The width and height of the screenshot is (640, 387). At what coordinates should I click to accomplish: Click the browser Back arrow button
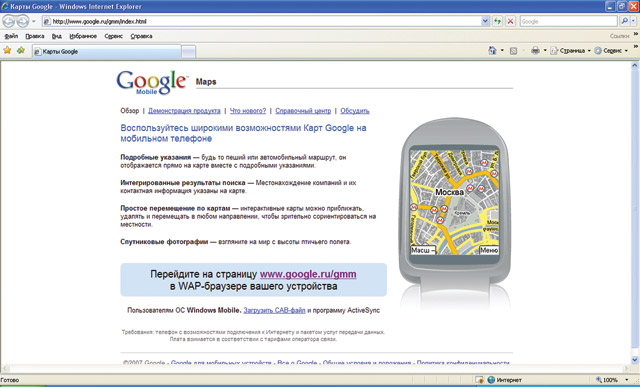coord(9,21)
